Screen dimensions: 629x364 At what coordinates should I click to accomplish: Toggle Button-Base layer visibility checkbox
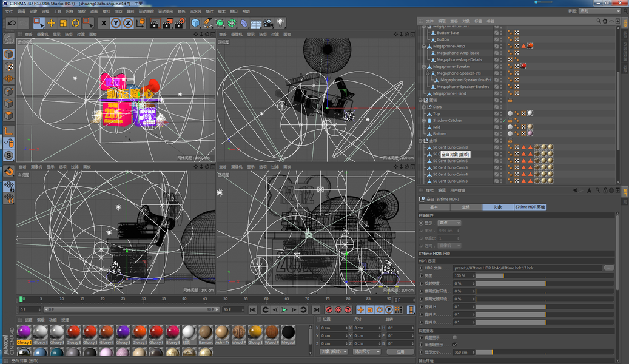497,33
